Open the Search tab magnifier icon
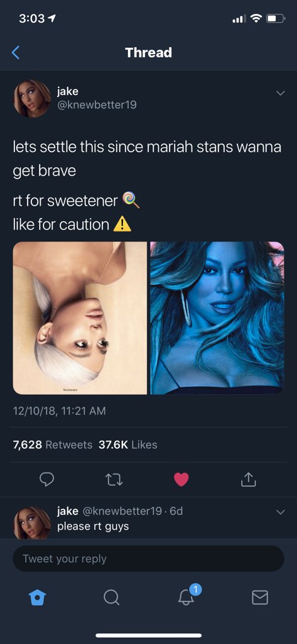Screen dimensions: 297x644 click(x=112, y=597)
